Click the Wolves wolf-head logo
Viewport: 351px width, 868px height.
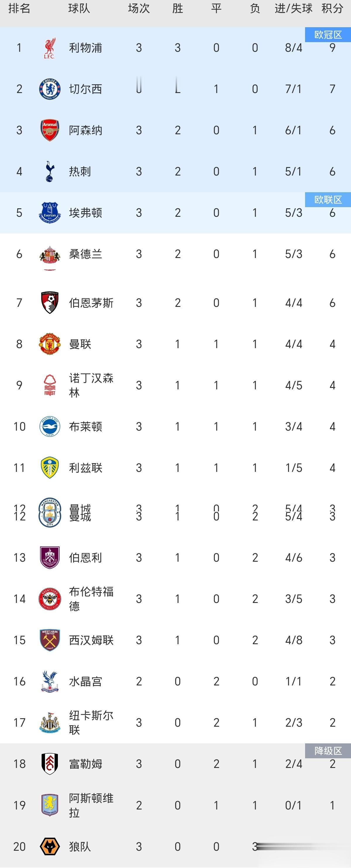click(x=49, y=846)
